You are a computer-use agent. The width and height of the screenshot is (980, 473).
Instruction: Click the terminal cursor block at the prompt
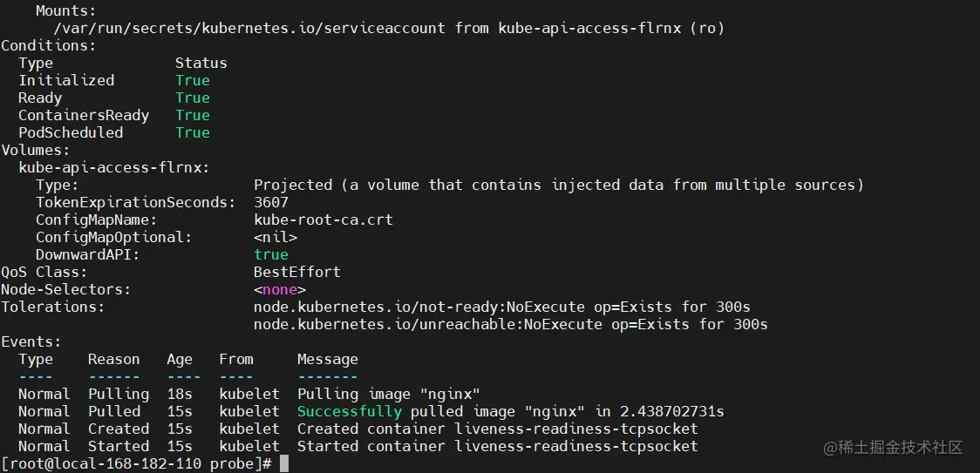pyautogui.click(x=283, y=463)
